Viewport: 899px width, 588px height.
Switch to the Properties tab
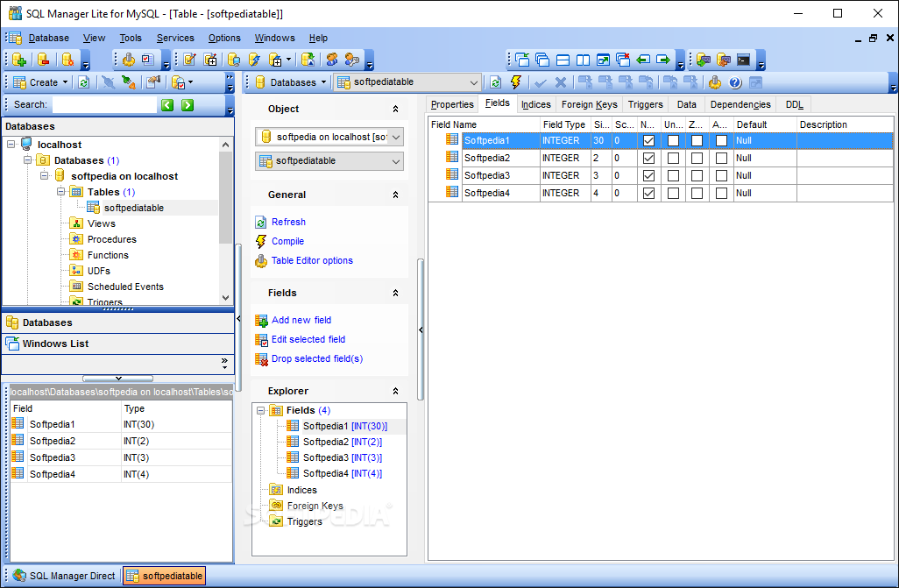(x=452, y=104)
